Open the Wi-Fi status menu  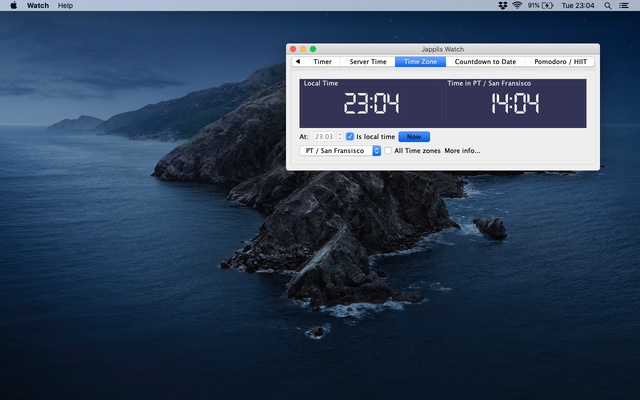pyautogui.click(x=517, y=5)
